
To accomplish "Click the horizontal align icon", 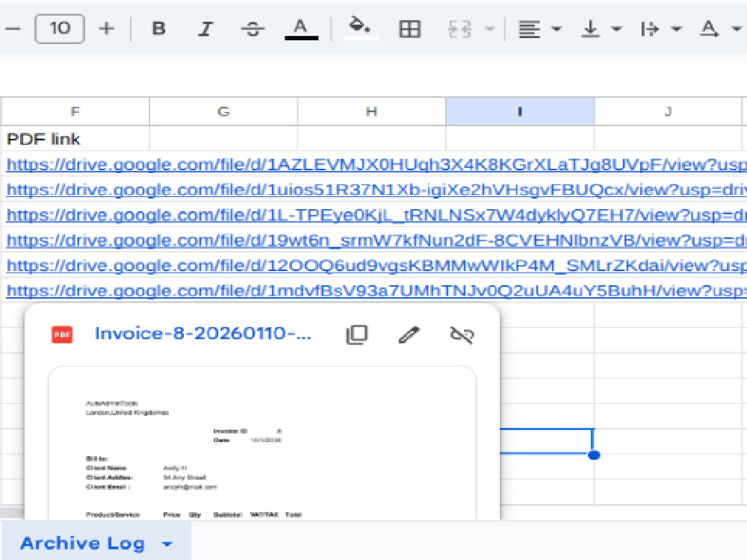I will [530, 29].
